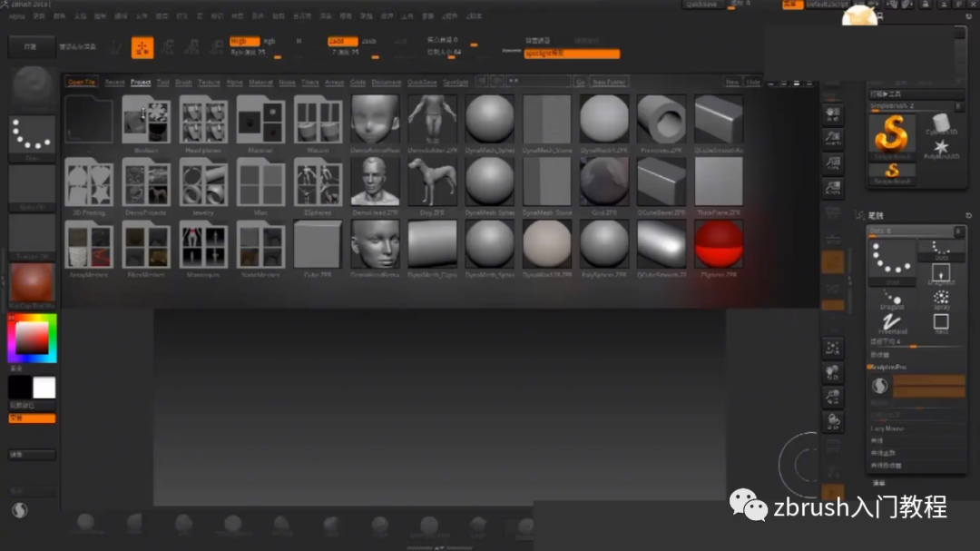This screenshot has width=980, height=551.
Task: Load the Dog.ZPR project thumbnail
Action: pyautogui.click(x=432, y=182)
